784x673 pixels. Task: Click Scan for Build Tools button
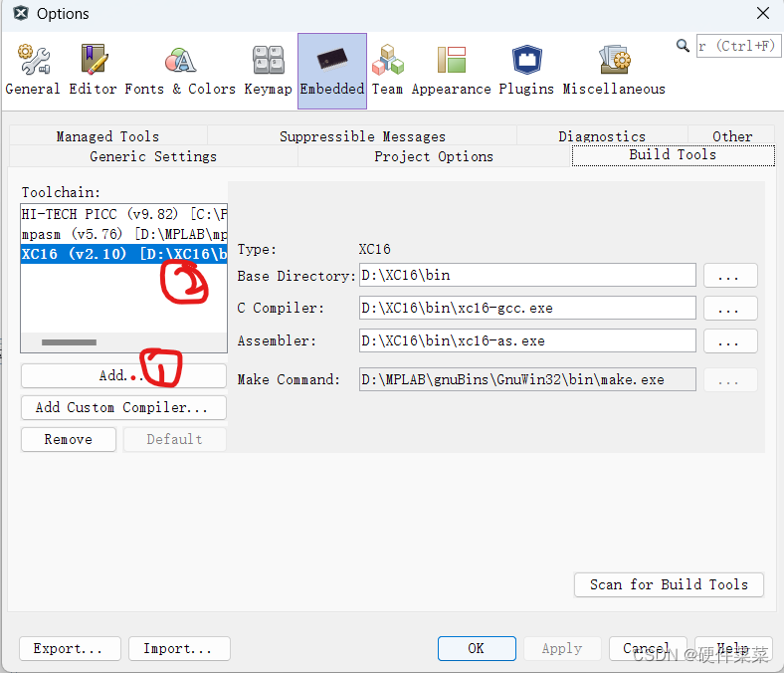click(x=669, y=584)
